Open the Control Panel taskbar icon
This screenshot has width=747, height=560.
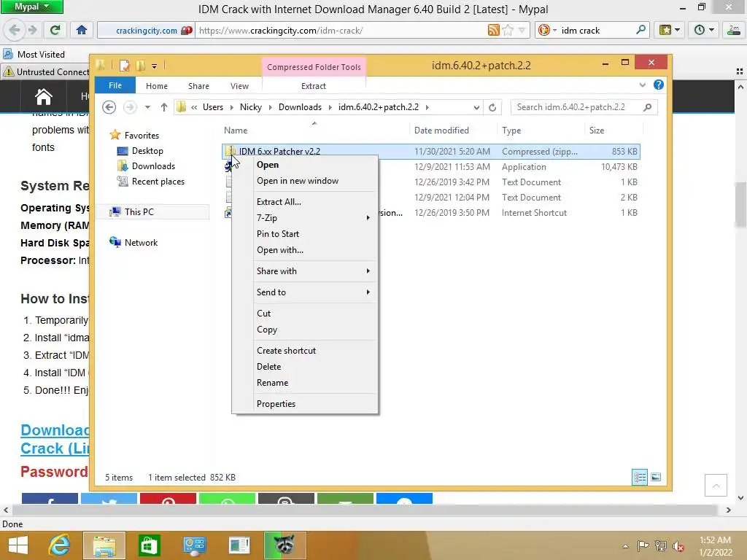click(194, 545)
